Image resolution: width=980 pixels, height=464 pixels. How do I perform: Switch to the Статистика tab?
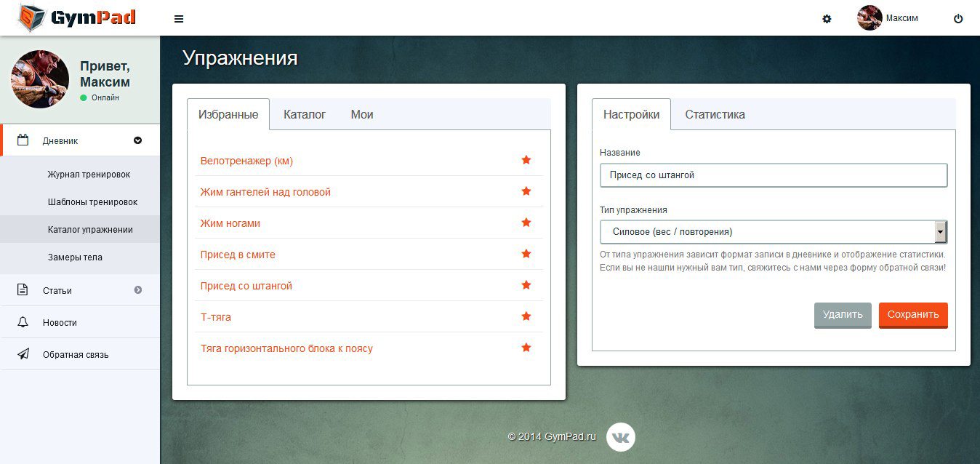[715, 114]
